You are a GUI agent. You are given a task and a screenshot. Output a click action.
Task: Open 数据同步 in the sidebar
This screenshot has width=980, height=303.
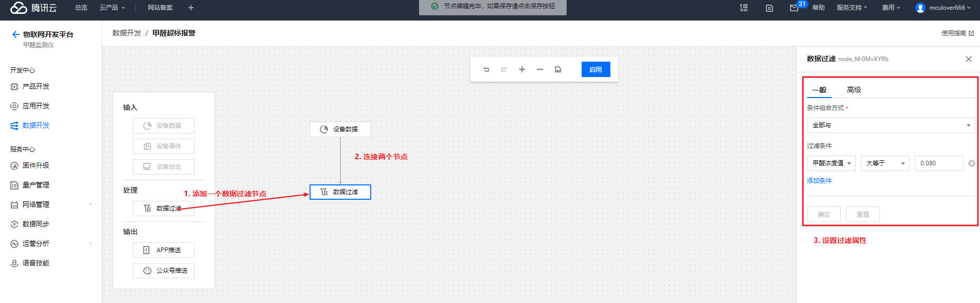(36, 224)
